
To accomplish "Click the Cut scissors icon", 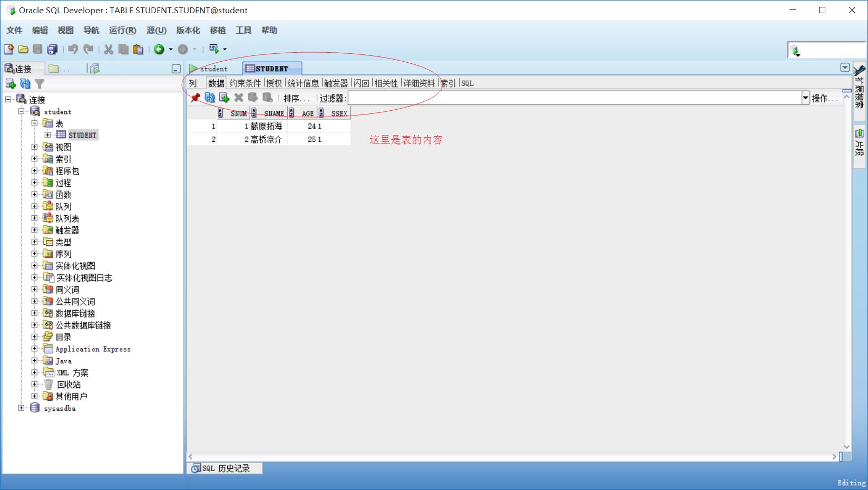I will tap(109, 49).
